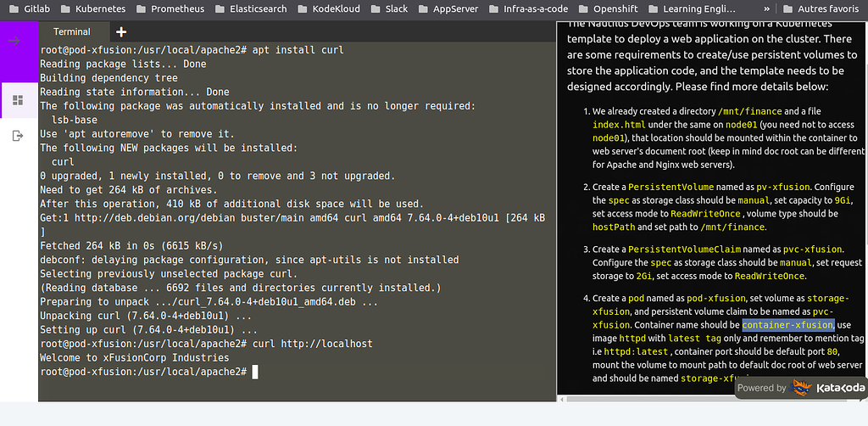
Task: Click the highlighted container-xfusion text
Action: pos(787,325)
